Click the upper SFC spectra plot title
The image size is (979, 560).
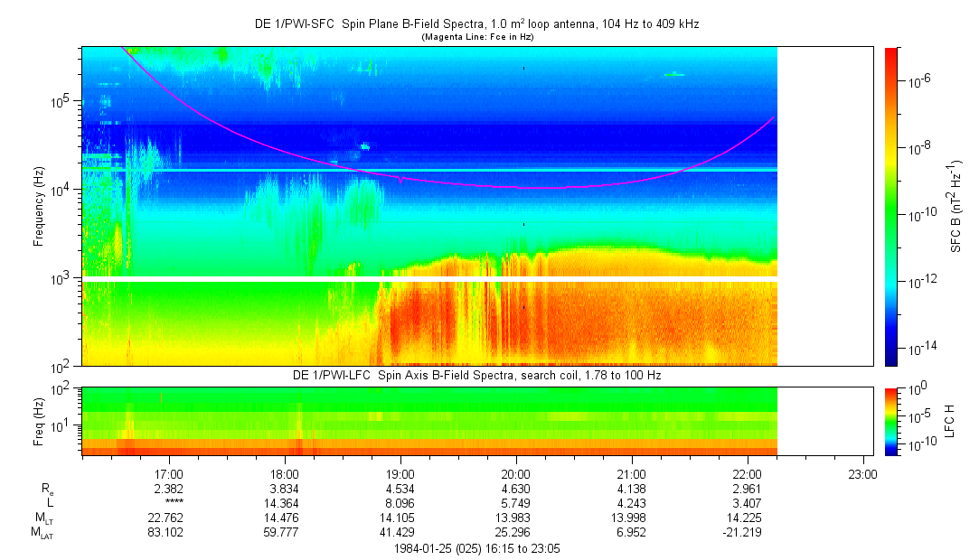click(476, 24)
